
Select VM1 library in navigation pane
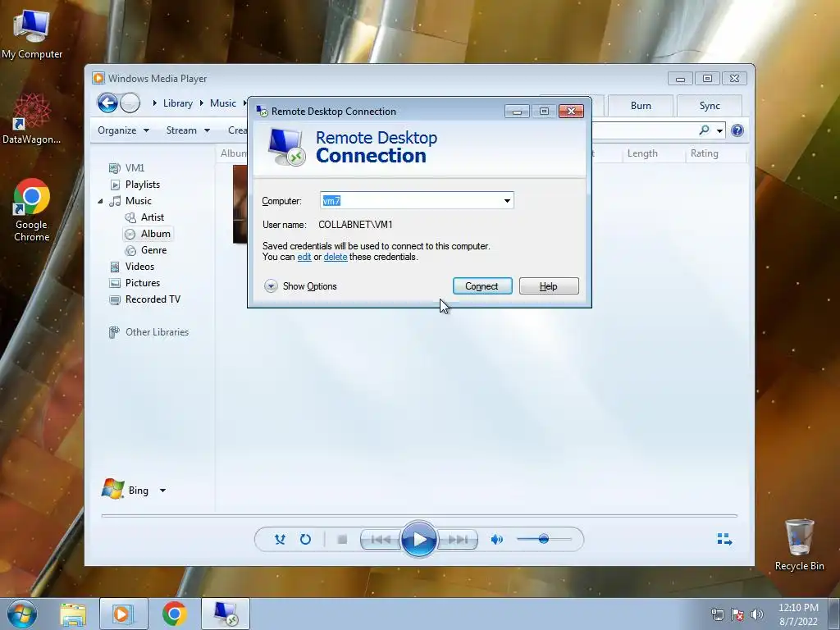(x=127, y=167)
